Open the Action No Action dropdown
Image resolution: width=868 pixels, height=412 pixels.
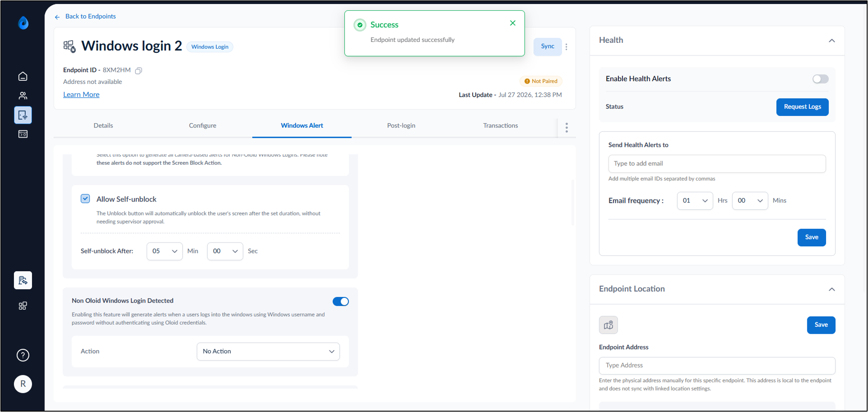[268, 351]
